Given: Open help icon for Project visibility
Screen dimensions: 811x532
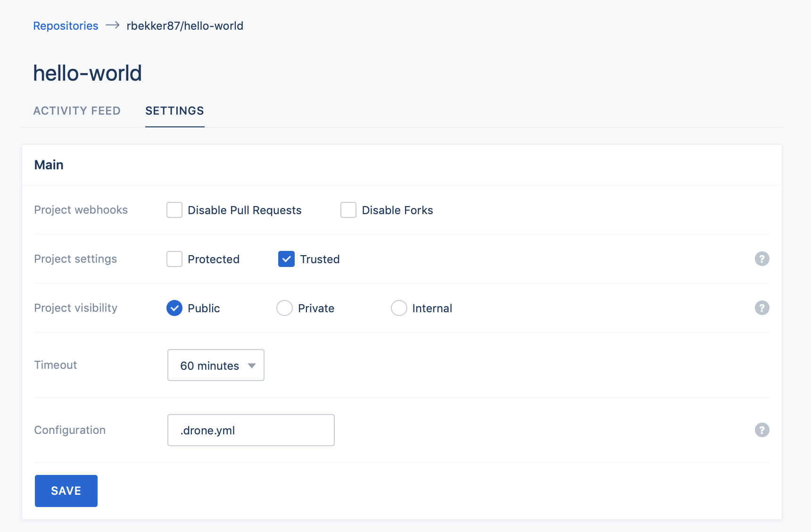Looking at the screenshot, I should (x=762, y=308).
